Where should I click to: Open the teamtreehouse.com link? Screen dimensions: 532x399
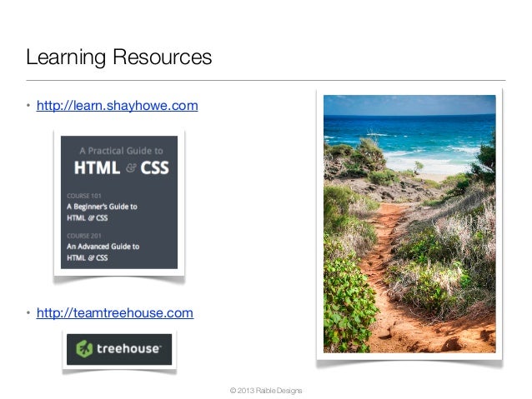(x=115, y=312)
